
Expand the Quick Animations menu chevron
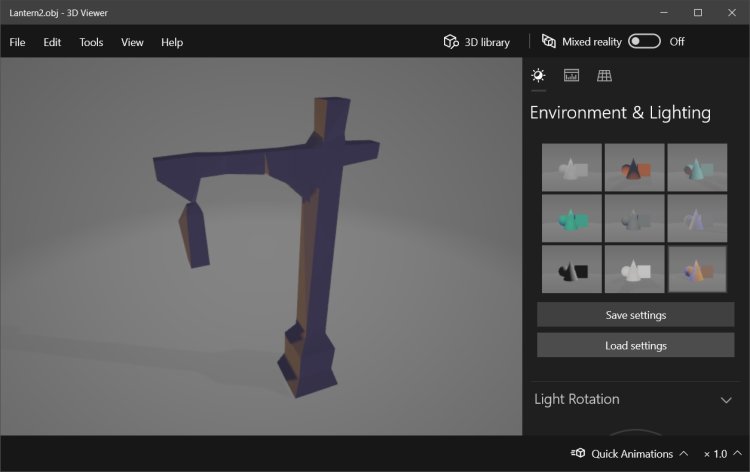point(684,453)
